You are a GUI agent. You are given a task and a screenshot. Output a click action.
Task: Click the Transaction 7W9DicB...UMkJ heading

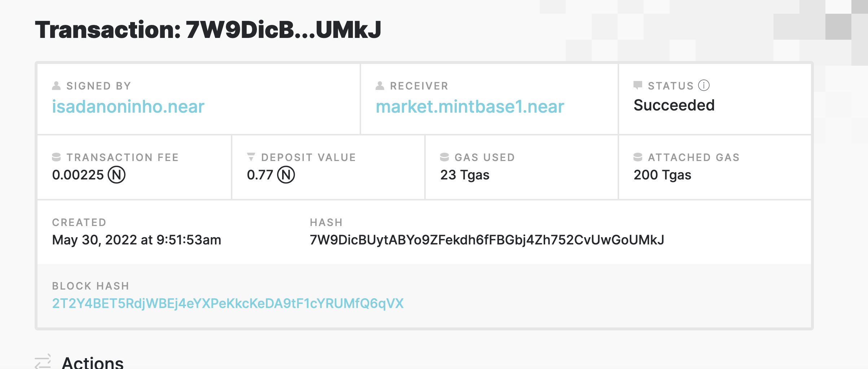[x=208, y=30]
